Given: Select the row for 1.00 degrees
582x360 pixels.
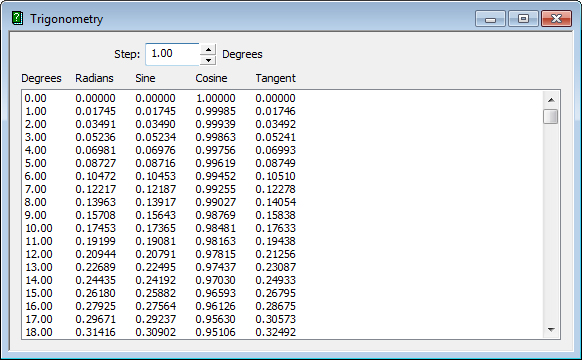Looking at the screenshot, I should pos(282,111).
